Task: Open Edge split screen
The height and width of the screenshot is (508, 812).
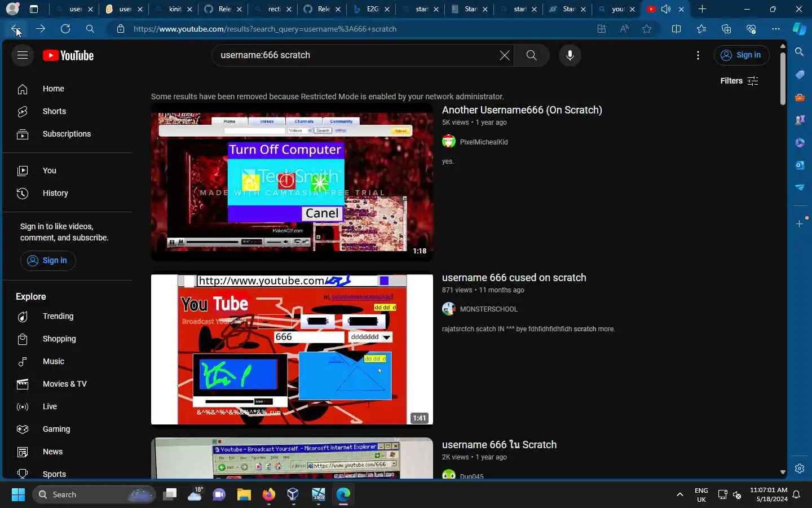Action: (x=677, y=29)
